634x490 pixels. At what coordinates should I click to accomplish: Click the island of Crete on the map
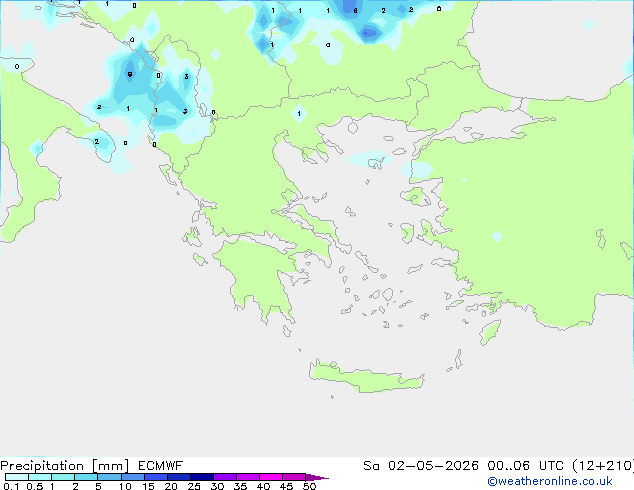click(366, 378)
